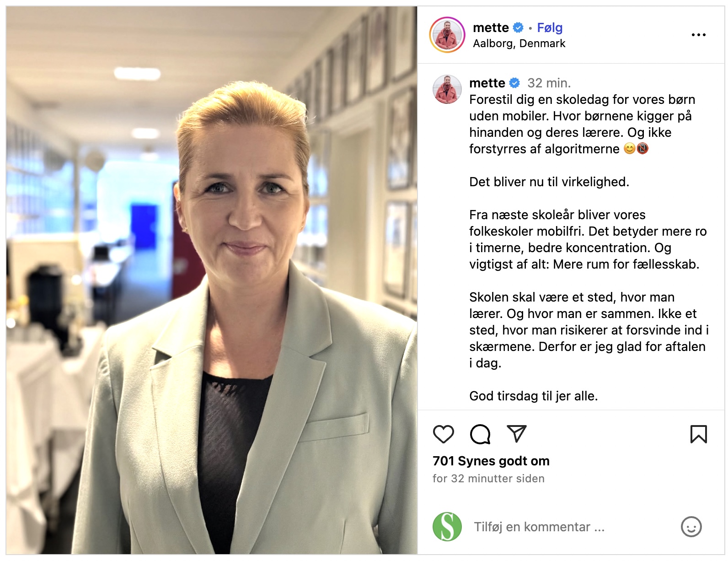
Task: Open the Aalborg, Denmark location link
Action: coord(519,43)
